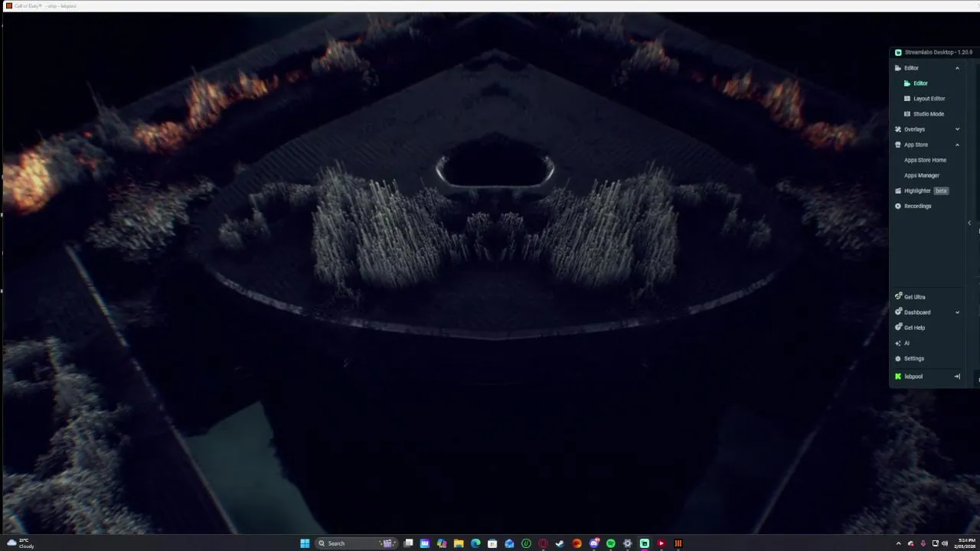Open Apps Manager
The width and height of the screenshot is (980, 551).
[x=921, y=175]
